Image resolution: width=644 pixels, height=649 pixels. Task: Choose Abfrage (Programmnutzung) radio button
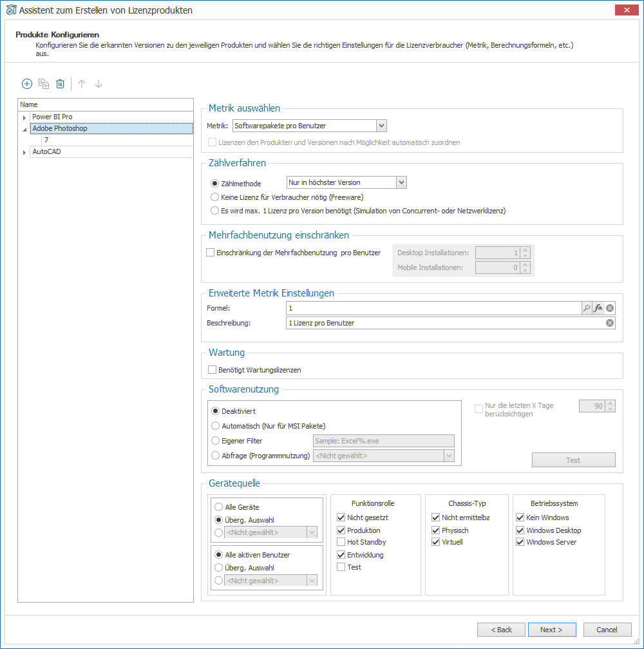click(216, 455)
